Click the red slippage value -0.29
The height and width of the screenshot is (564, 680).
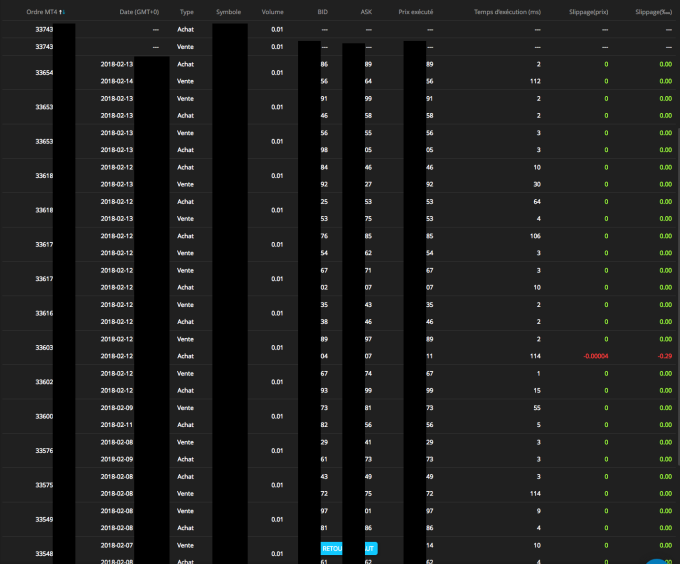(x=665, y=356)
